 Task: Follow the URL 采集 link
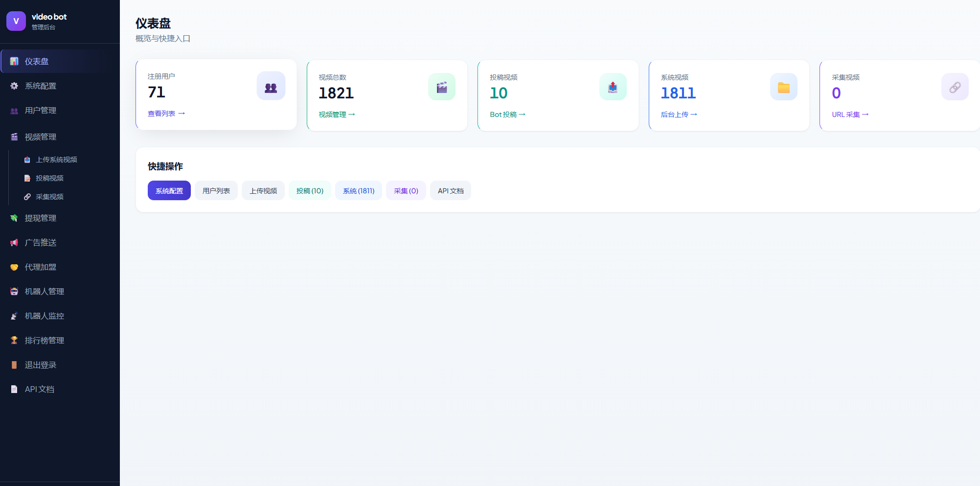[x=850, y=115]
